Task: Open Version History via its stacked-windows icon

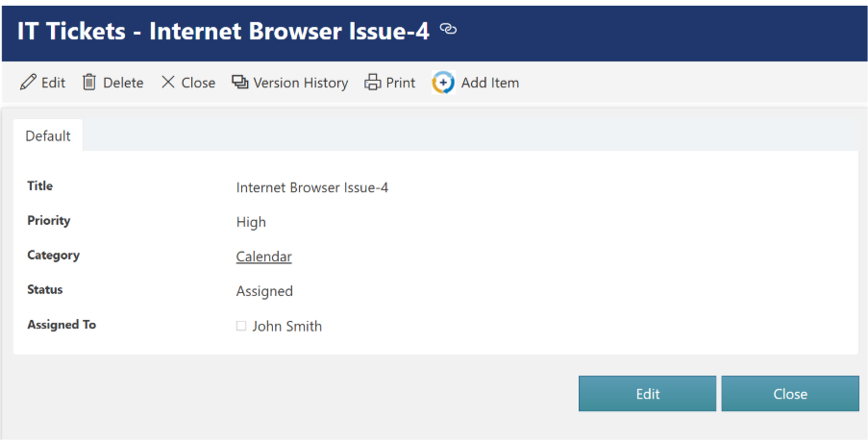Action: click(240, 83)
